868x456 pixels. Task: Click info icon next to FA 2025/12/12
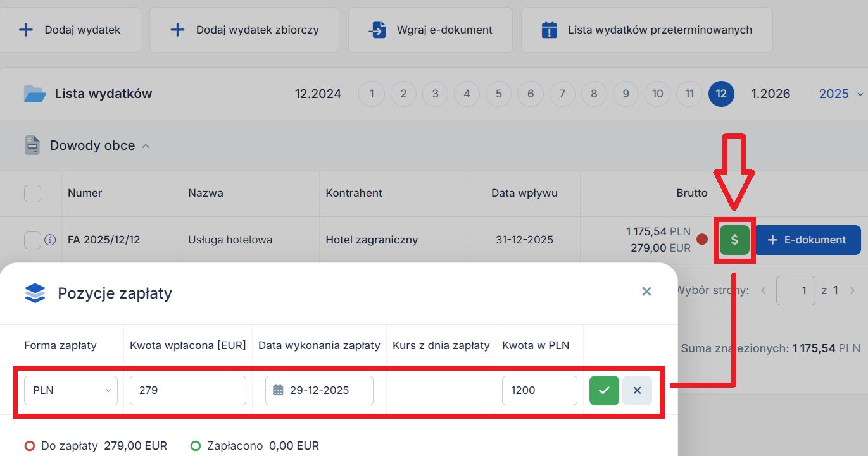51,240
